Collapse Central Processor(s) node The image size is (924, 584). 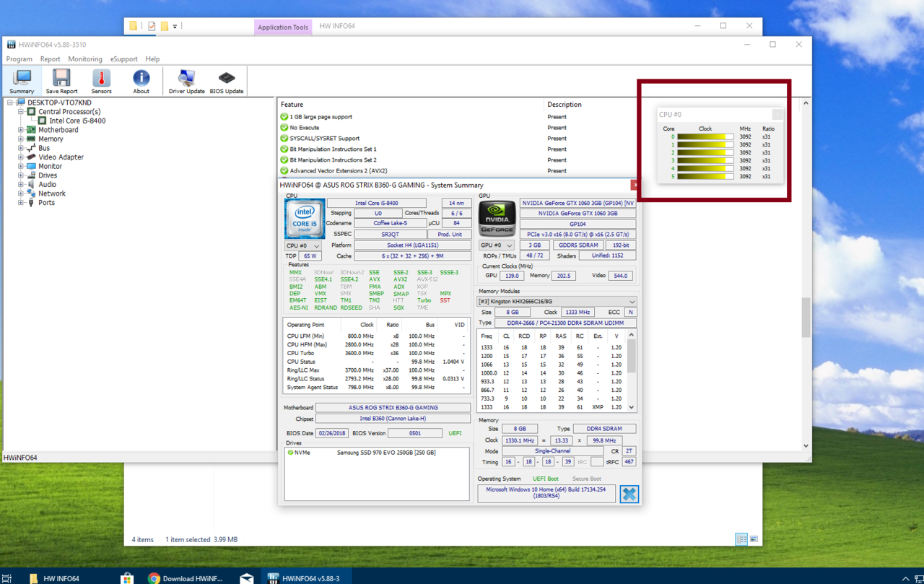(21, 112)
